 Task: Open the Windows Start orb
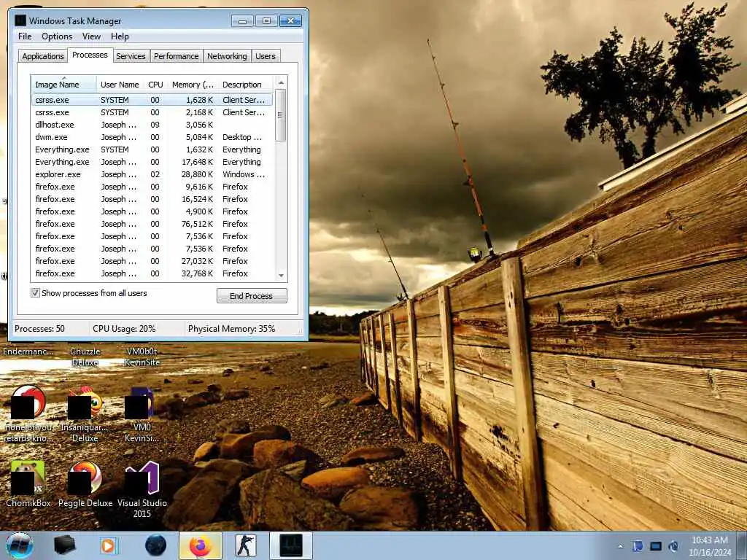[20, 545]
